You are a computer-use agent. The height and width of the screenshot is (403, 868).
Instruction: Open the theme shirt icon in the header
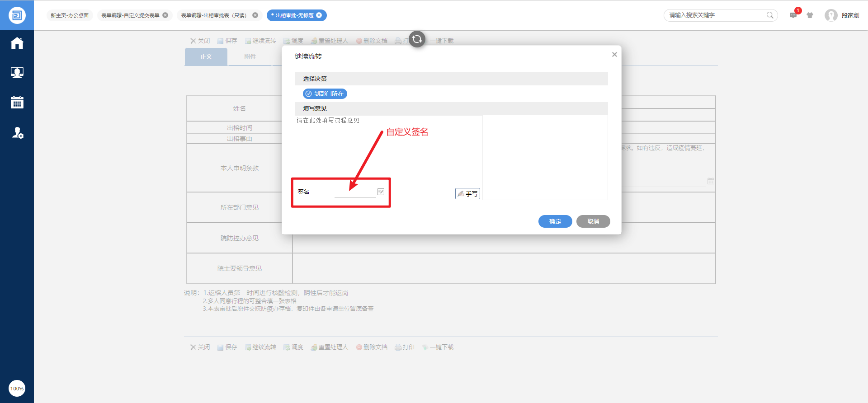click(x=810, y=15)
